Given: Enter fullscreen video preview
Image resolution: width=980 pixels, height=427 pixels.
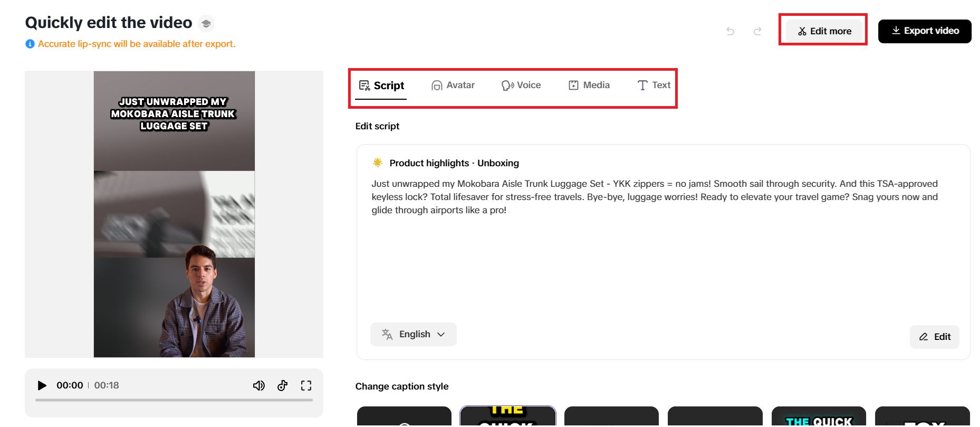Looking at the screenshot, I should [x=306, y=386].
